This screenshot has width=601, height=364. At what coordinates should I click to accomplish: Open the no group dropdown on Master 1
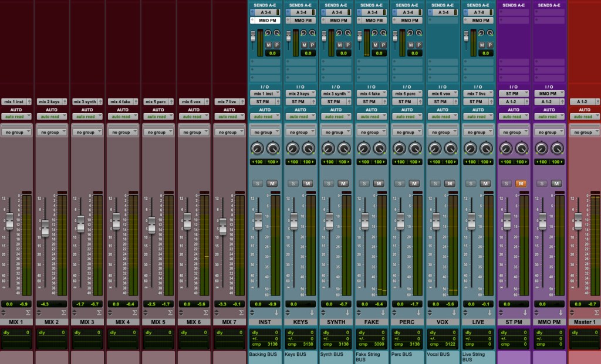pos(583,132)
